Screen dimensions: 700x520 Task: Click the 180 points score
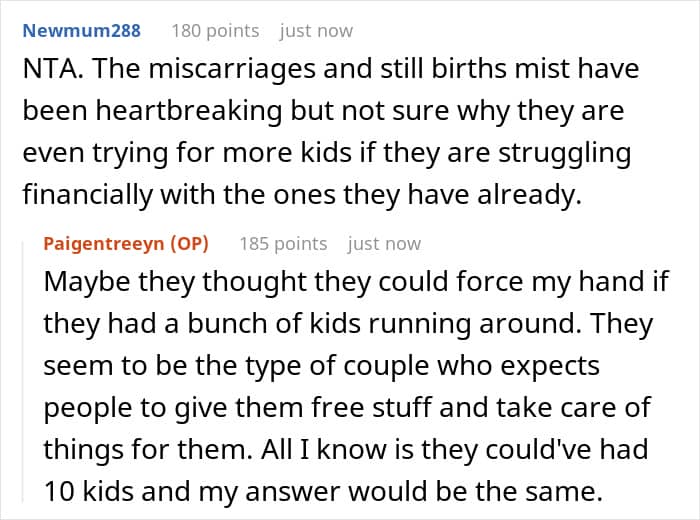[x=215, y=31]
